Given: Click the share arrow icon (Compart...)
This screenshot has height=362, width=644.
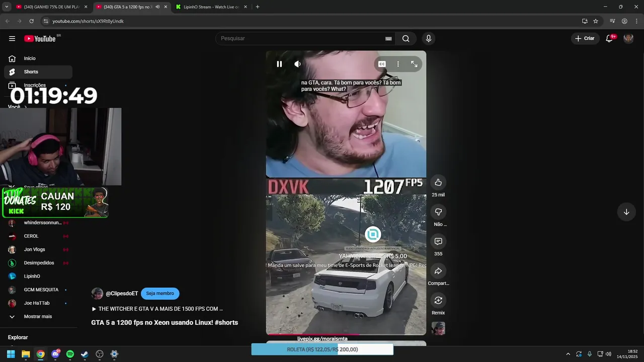Looking at the screenshot, I should (x=438, y=271).
